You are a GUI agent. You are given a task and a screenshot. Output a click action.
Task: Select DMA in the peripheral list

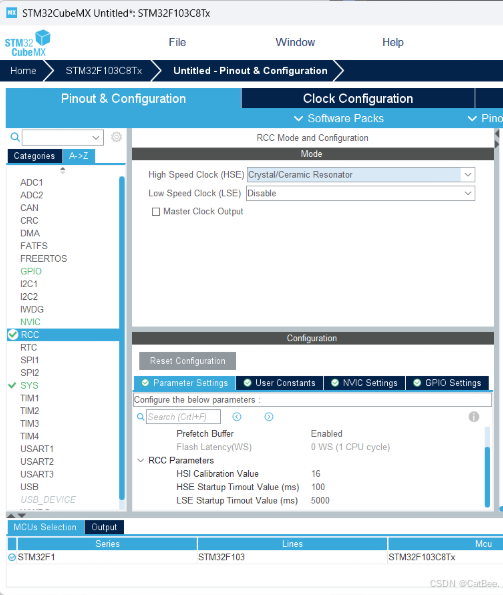[x=30, y=233]
